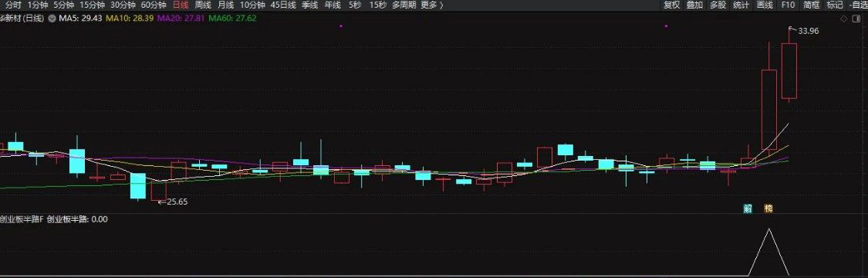868x278 pixels.
Task: Click the MA60: 27.62 indicator label
Action: click(232, 19)
